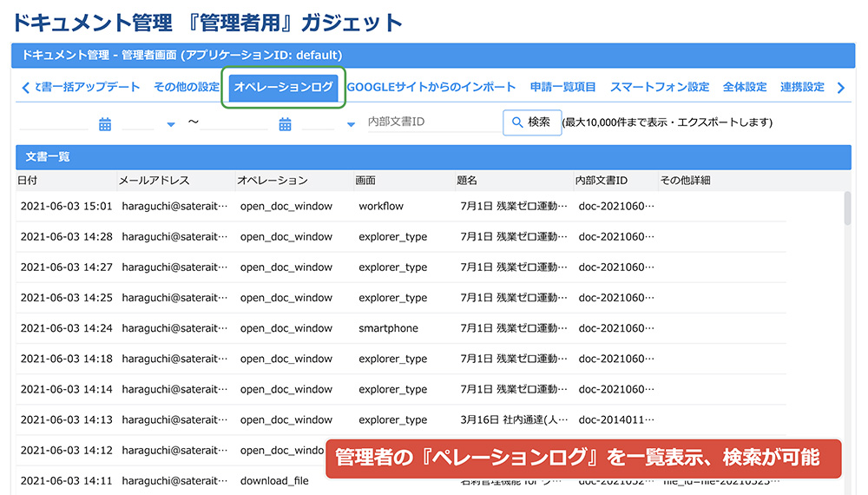Screen dimensions: 868x495
Task: Click the オペレーション column header
Action: (272, 181)
